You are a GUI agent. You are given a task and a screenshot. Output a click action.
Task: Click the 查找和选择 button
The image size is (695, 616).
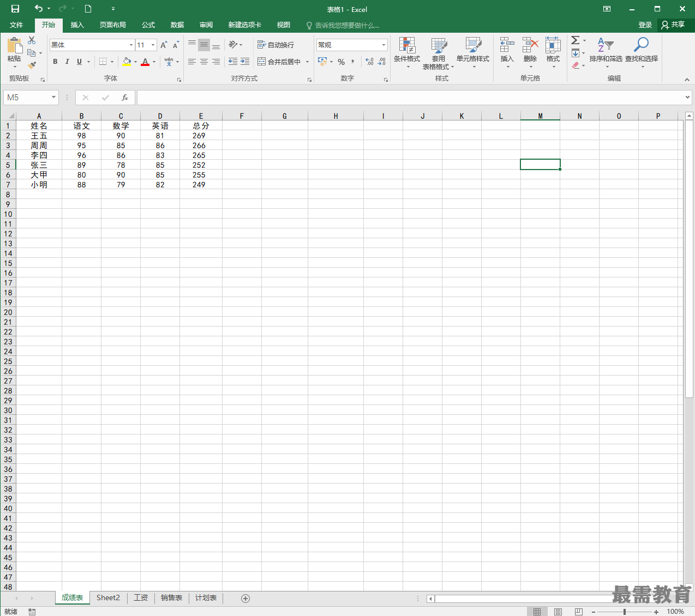642,53
